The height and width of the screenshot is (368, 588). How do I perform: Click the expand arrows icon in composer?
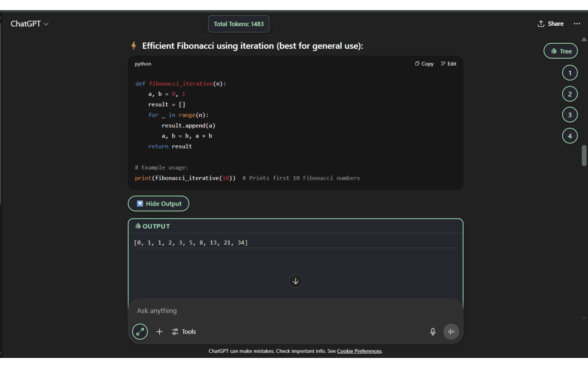pyautogui.click(x=140, y=332)
